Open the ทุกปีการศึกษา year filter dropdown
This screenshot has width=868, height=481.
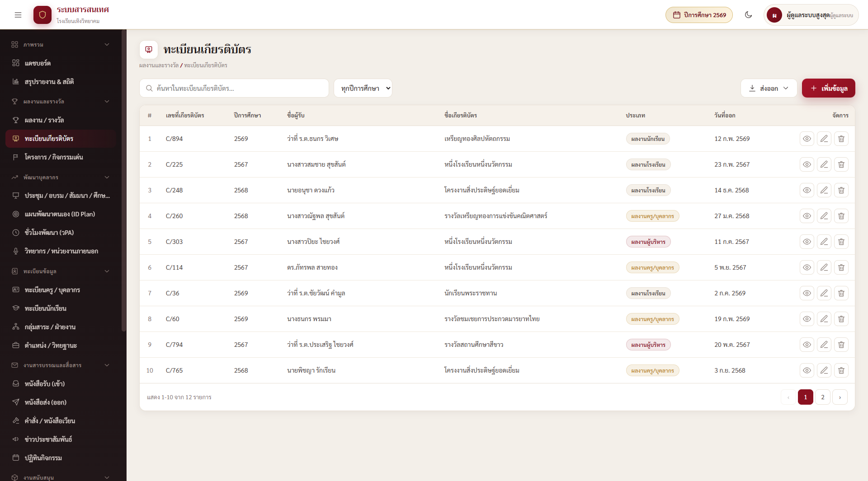click(x=363, y=88)
